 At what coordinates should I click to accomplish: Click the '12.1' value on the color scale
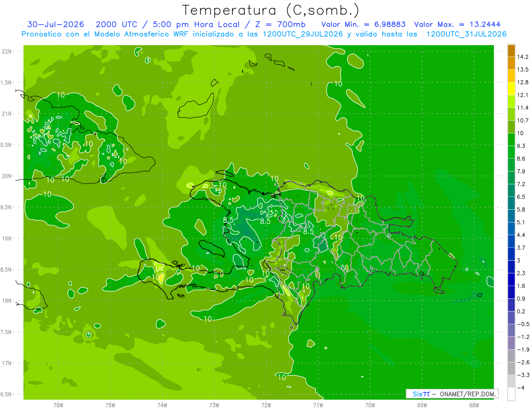click(x=523, y=95)
